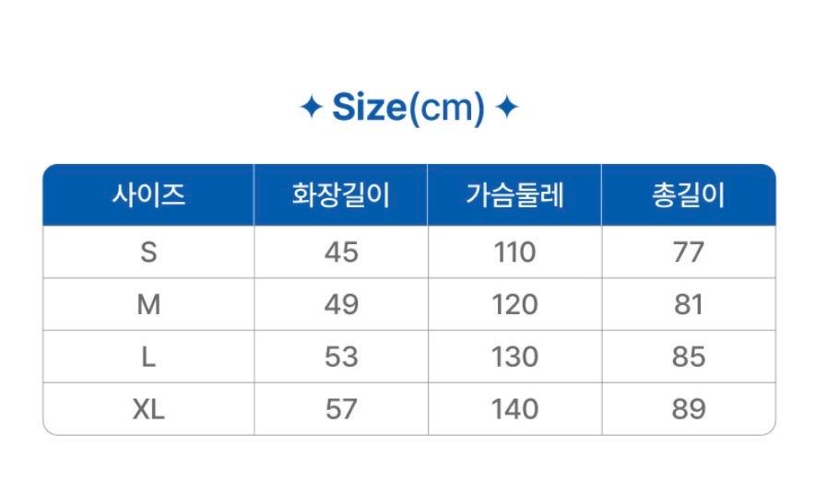Click chest value 140 for size XL
This screenshot has width=839, height=504.
(514, 409)
